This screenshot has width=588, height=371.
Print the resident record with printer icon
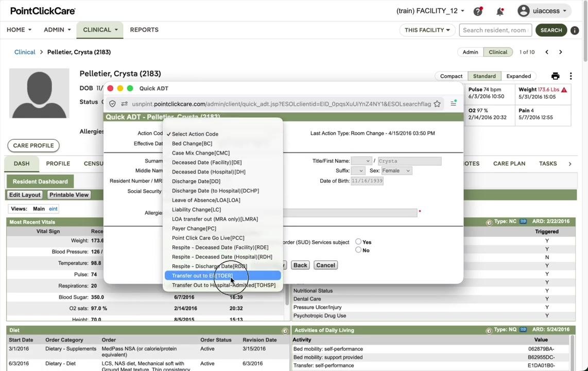pyautogui.click(x=556, y=76)
